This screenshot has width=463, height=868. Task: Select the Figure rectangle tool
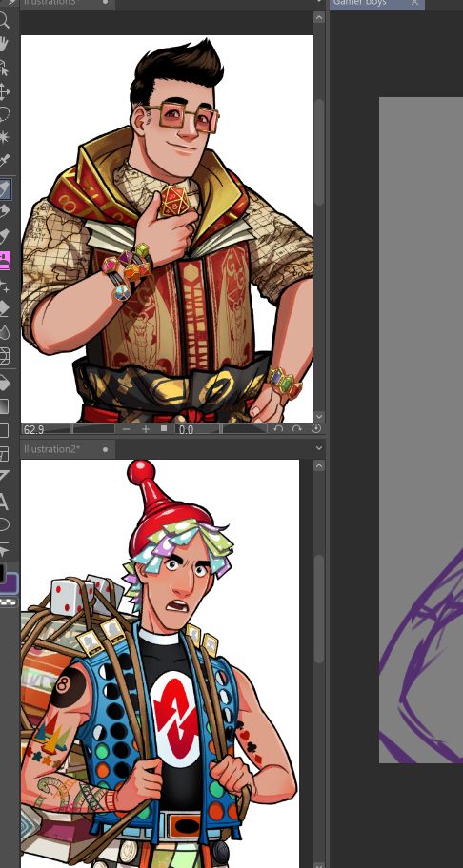pyautogui.click(x=5, y=430)
